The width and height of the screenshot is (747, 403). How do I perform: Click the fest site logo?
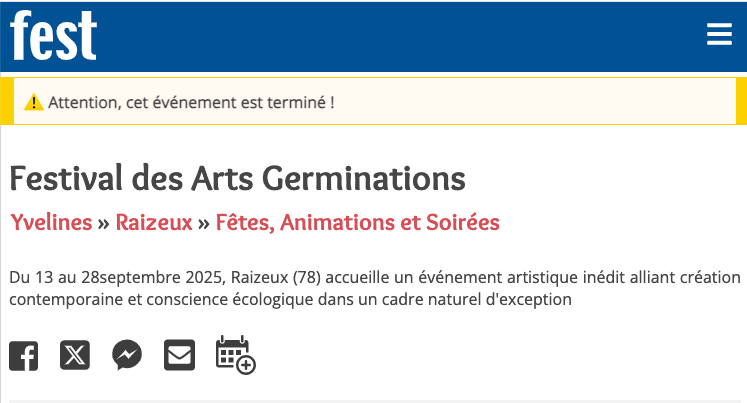(54, 36)
